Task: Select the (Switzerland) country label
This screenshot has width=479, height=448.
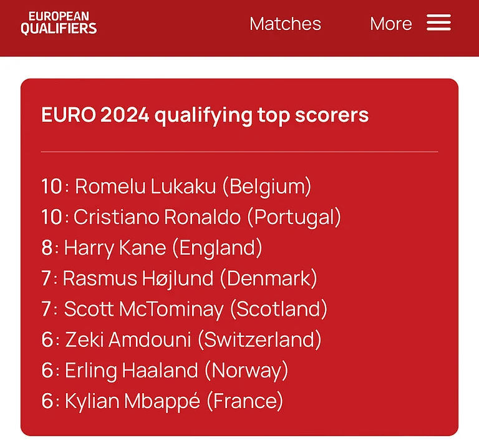Action: tap(259, 339)
